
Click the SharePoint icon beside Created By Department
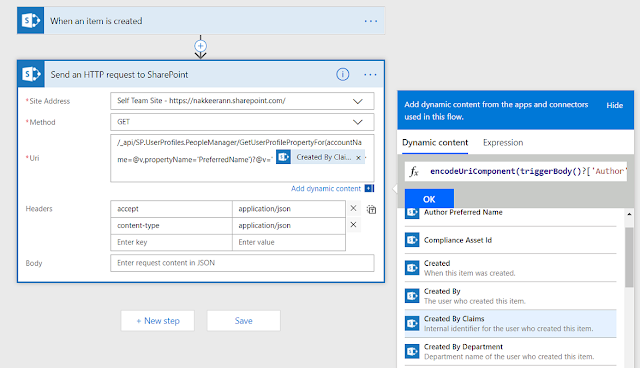click(x=412, y=351)
